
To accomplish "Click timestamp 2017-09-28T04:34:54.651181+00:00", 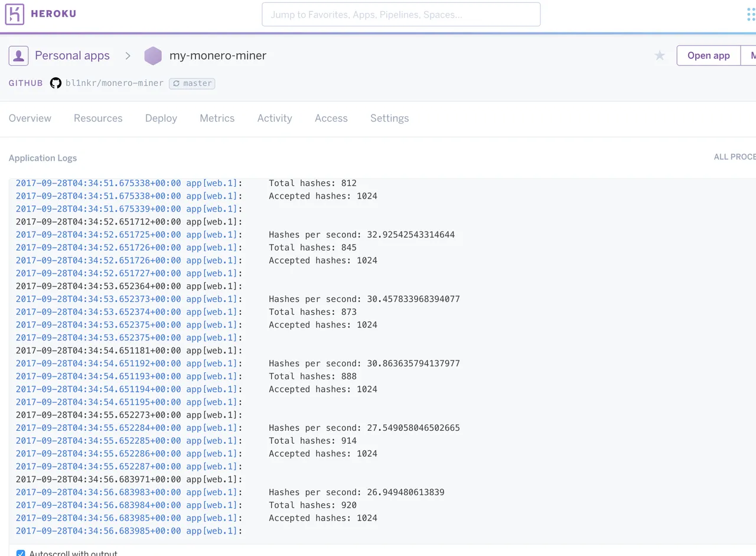I will click(x=99, y=350).
